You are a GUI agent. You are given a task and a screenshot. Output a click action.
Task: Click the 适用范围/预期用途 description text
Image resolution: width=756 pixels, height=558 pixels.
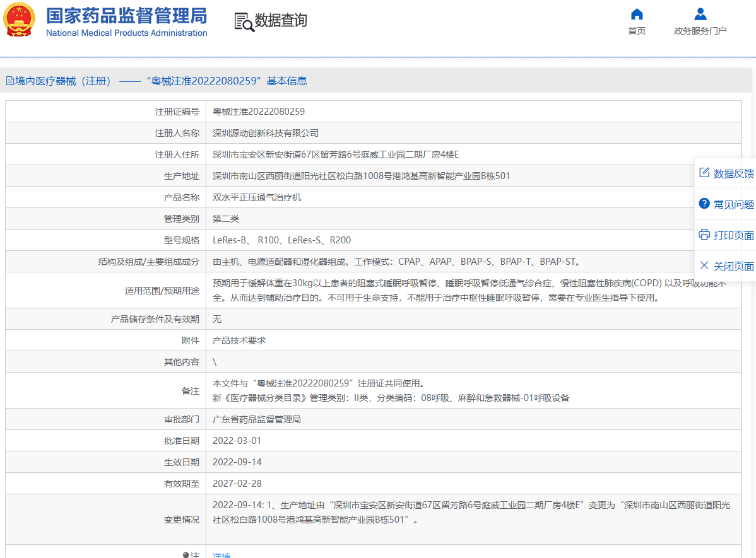coord(470,291)
